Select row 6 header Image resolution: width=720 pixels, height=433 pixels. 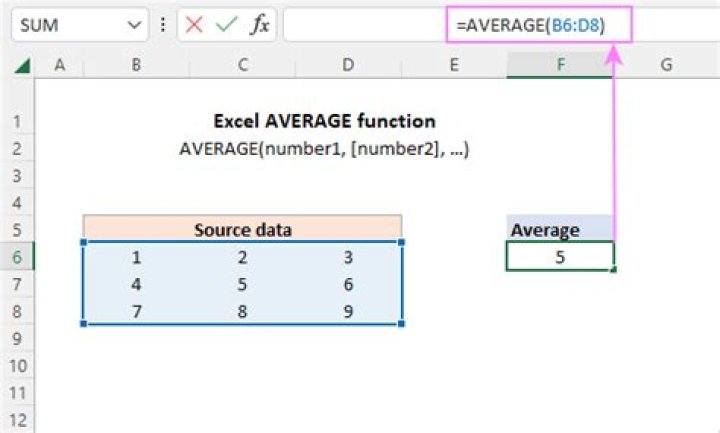[x=17, y=256]
